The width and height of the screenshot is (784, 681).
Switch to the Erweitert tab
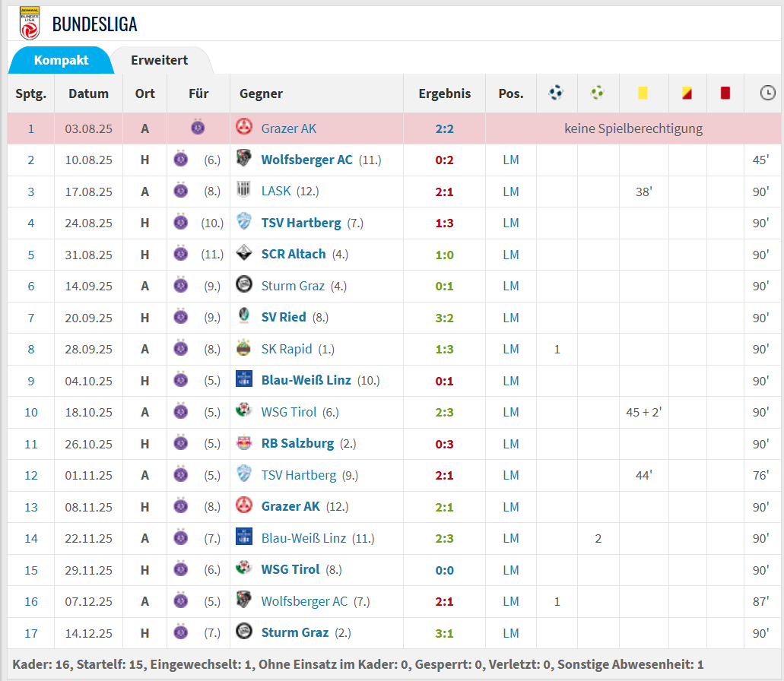(x=159, y=60)
